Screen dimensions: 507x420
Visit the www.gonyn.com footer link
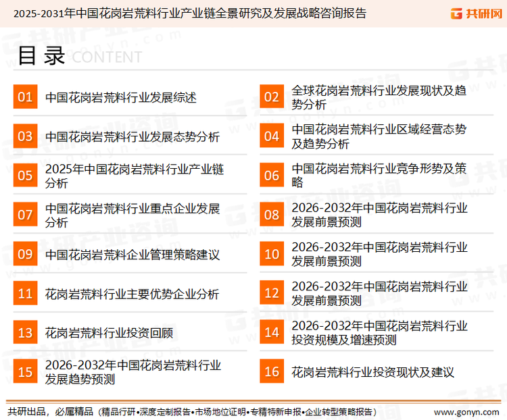pyautogui.click(x=466, y=411)
